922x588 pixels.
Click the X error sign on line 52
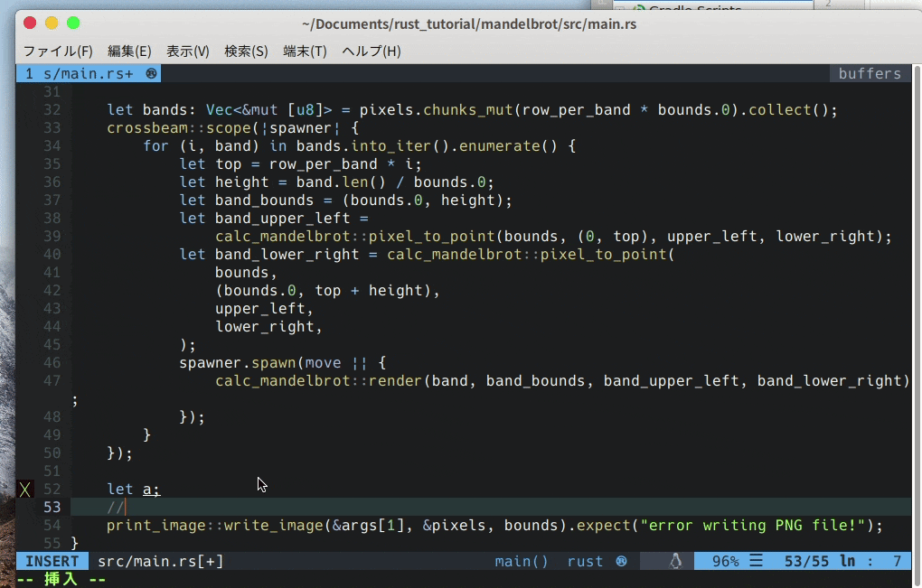(x=24, y=490)
